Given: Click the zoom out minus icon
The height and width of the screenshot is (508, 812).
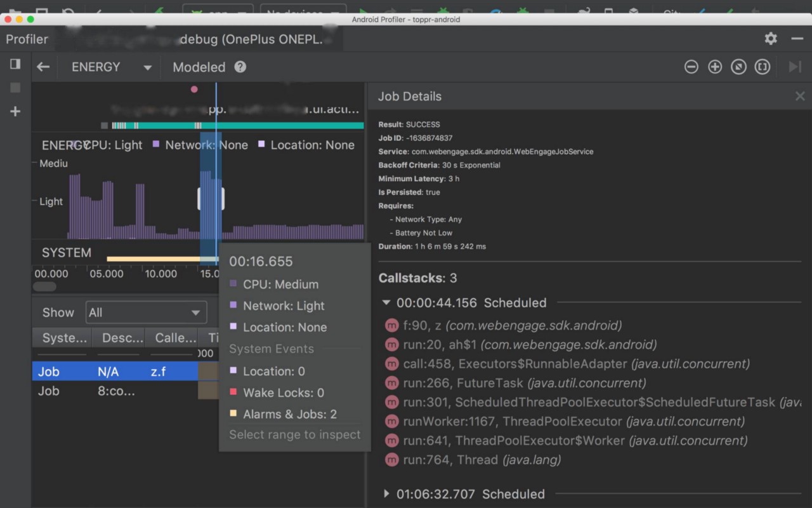Looking at the screenshot, I should (691, 67).
